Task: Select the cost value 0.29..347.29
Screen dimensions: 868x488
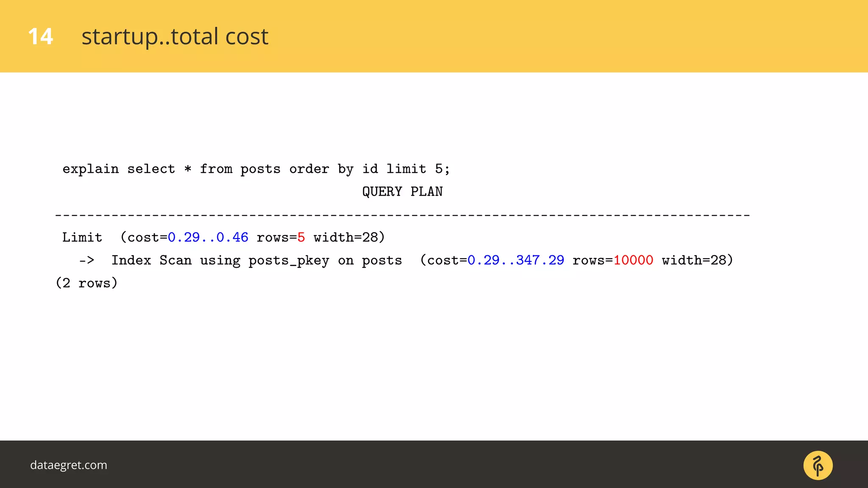Action: point(516,260)
